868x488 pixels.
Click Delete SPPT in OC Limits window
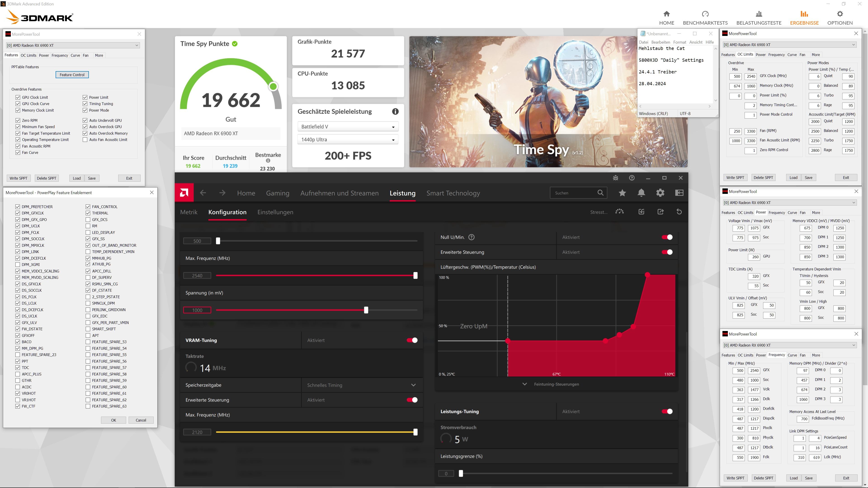coord(763,178)
